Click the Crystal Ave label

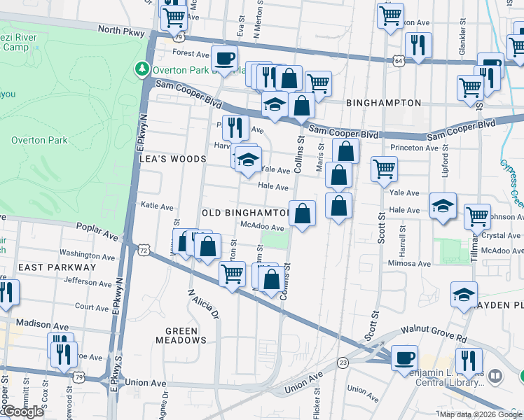point(501,235)
